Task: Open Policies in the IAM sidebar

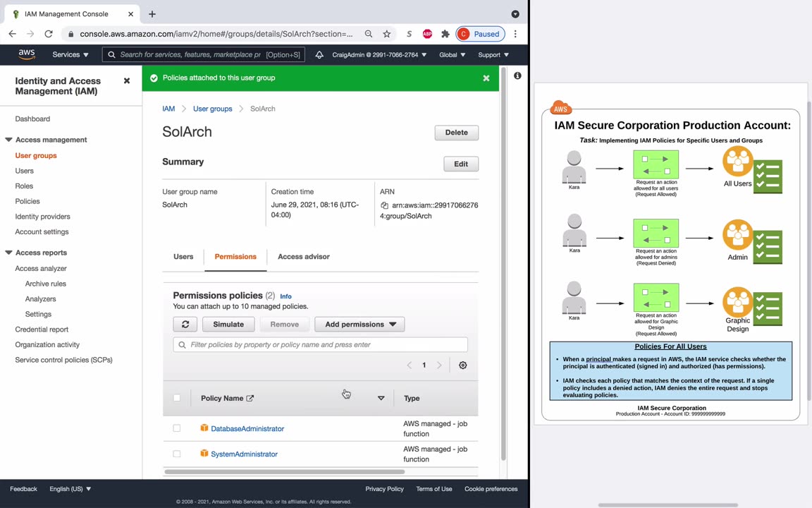Action: point(27,201)
